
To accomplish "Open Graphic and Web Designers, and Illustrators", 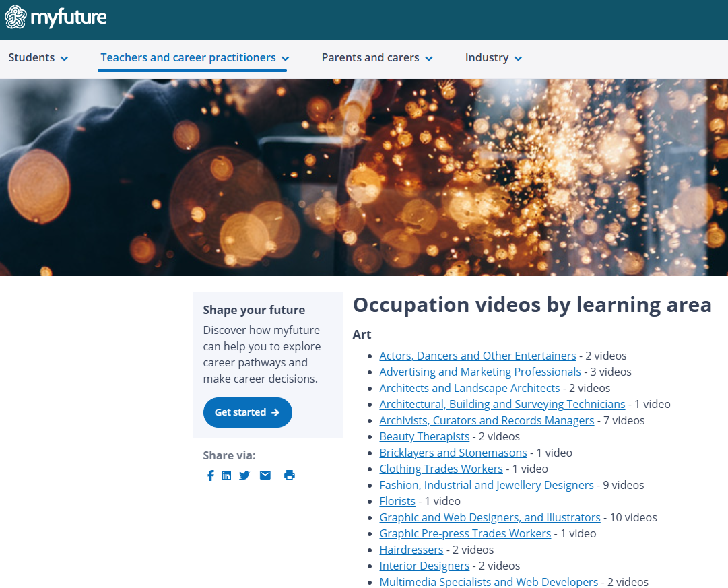I will click(490, 517).
